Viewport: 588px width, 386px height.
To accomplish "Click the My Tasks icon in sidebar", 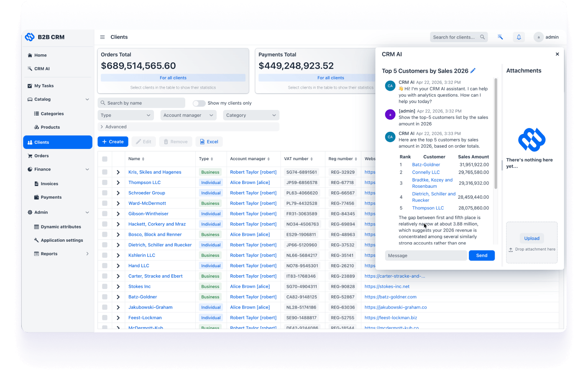I will pyautogui.click(x=30, y=86).
